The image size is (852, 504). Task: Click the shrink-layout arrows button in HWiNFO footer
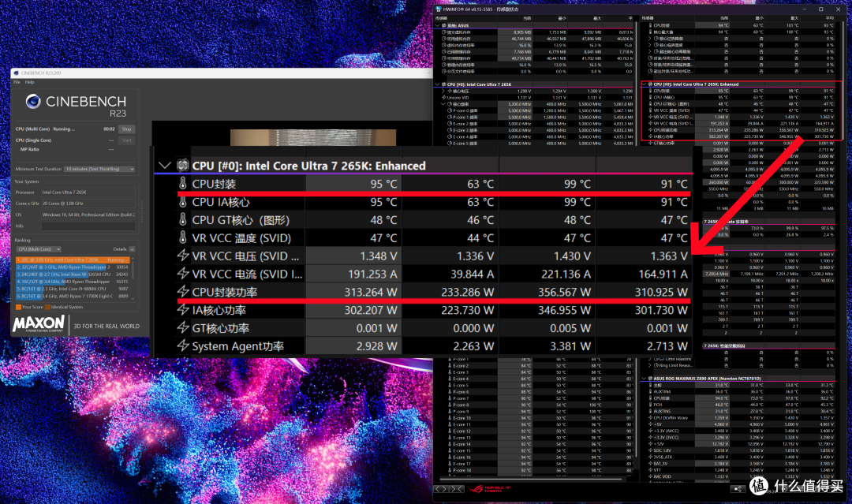pos(457,489)
